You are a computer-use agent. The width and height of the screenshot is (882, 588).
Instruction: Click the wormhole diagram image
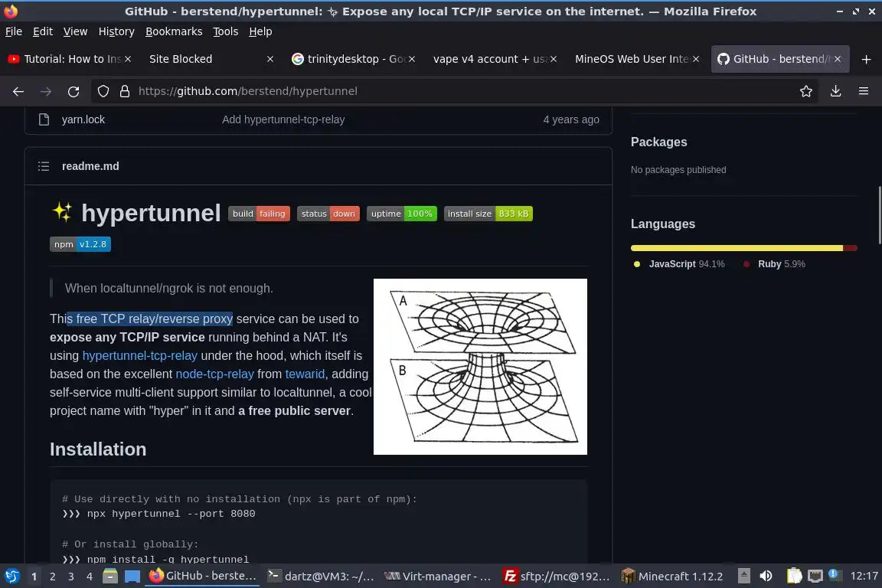pyautogui.click(x=480, y=366)
